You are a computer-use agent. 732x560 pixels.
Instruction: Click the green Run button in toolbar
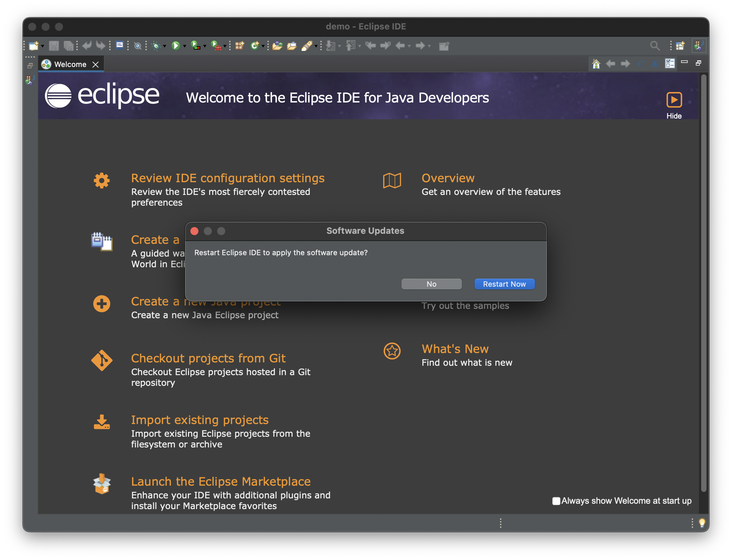(175, 46)
